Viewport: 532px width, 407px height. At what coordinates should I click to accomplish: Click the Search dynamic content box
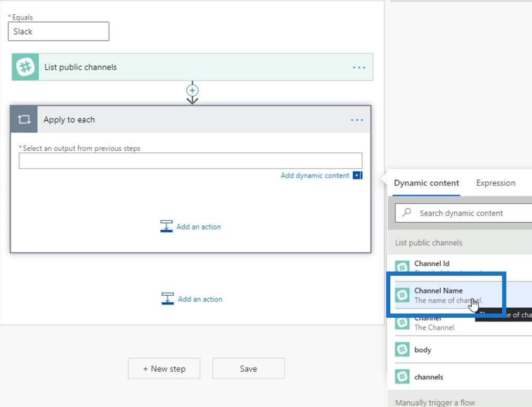(463, 213)
